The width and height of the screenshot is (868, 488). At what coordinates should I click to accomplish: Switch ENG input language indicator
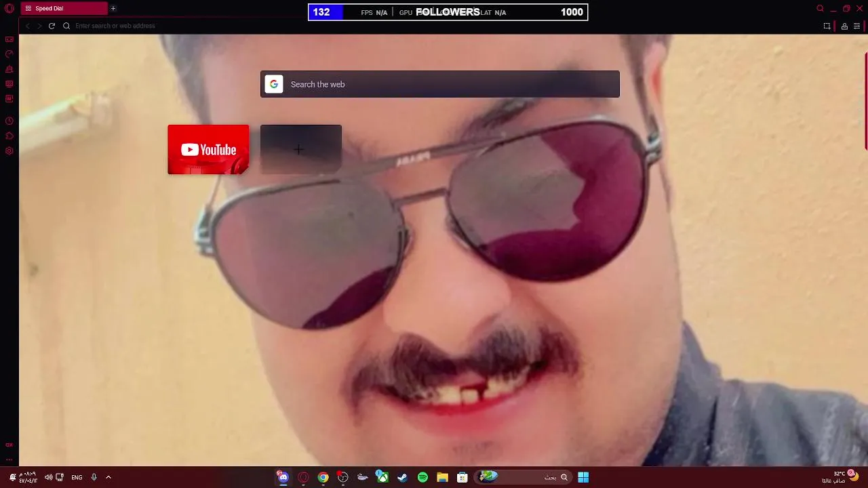coord(77,477)
